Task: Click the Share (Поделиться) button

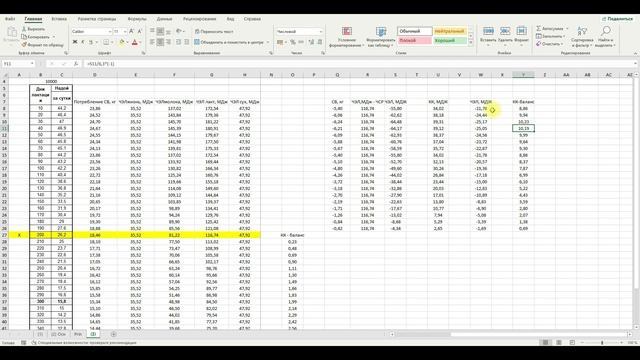Action: (x=617, y=19)
